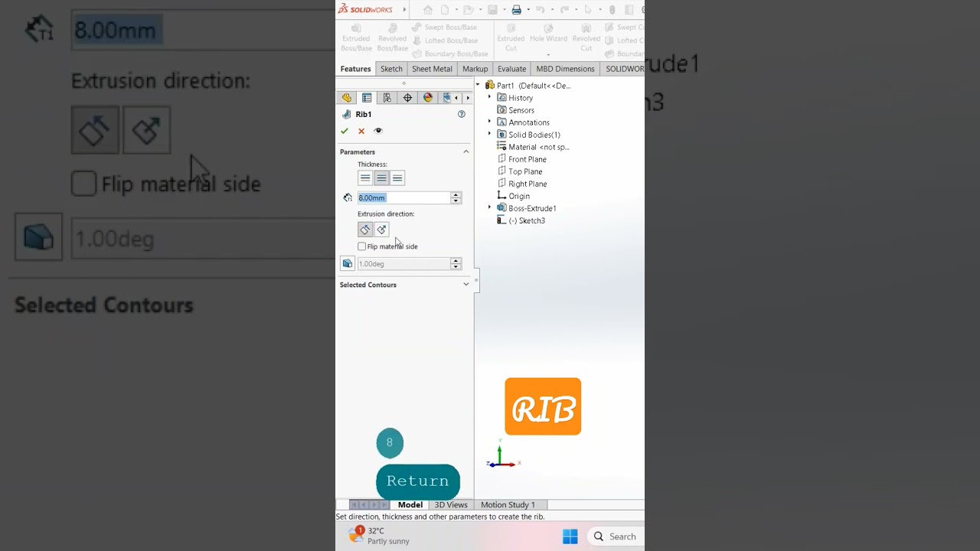Viewport: 980px width, 551px height.
Task: Switch to the Motion Study 1 tab
Action: [508, 505]
